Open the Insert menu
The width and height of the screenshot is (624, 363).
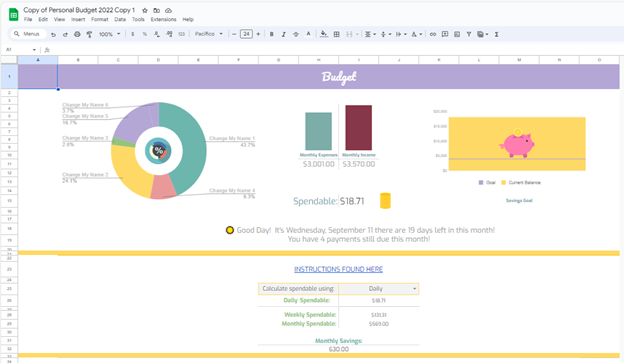(x=78, y=20)
